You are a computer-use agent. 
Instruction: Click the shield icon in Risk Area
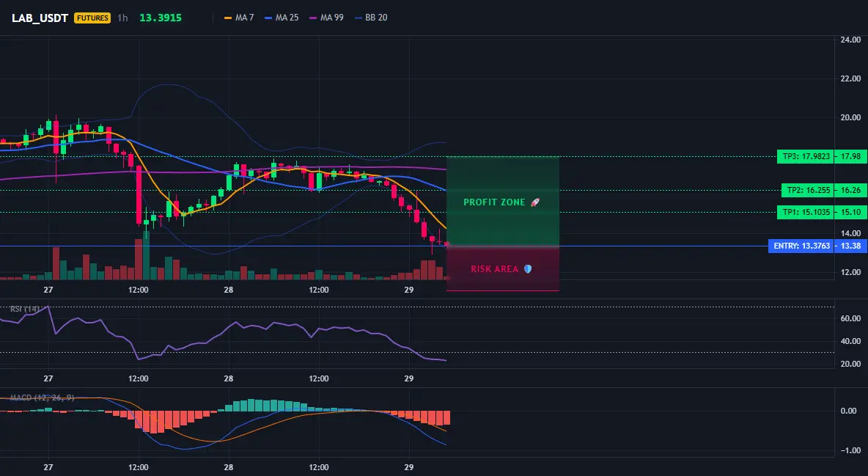coord(528,268)
